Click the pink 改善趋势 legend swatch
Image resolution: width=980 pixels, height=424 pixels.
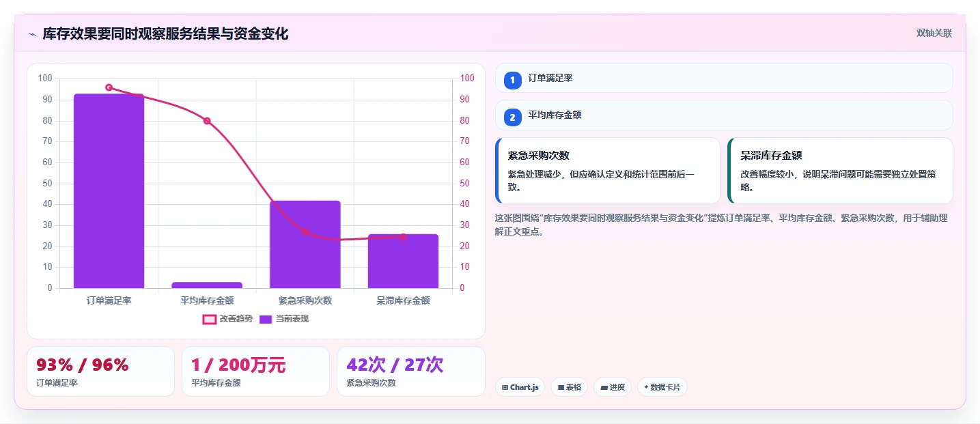pos(210,319)
